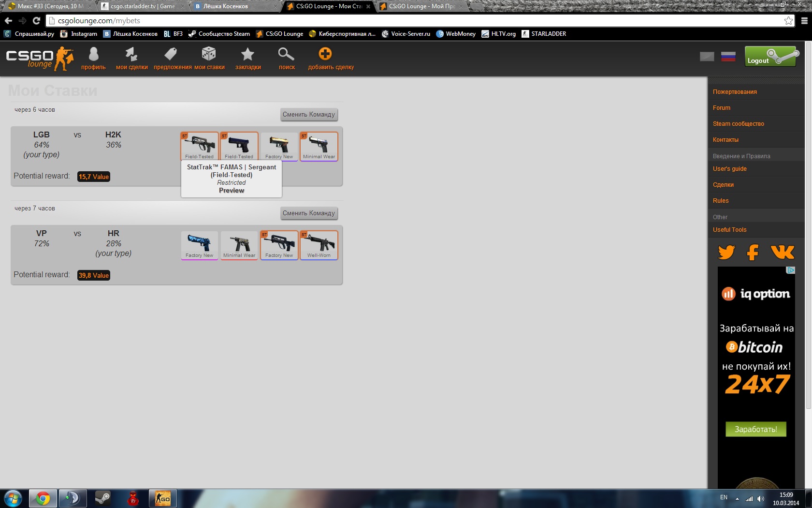Open the Rules sidebar link
Viewport: 812px width, 508px height.
click(x=721, y=201)
